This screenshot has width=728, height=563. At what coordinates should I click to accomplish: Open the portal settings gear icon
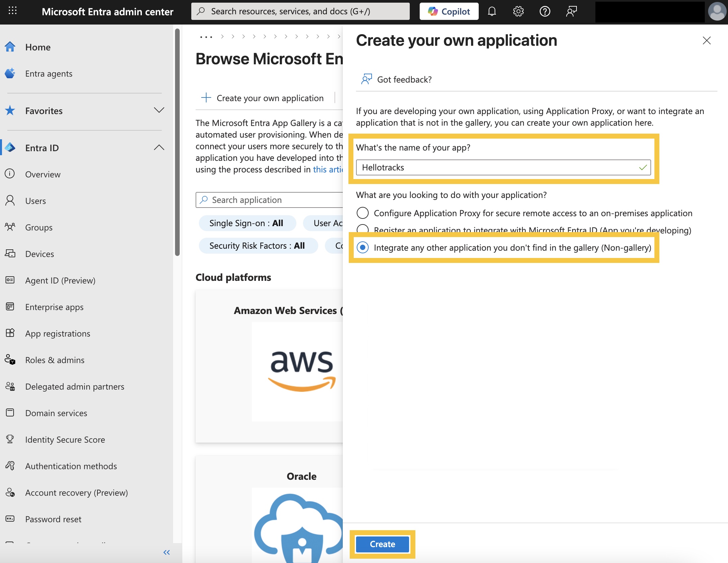pos(518,11)
